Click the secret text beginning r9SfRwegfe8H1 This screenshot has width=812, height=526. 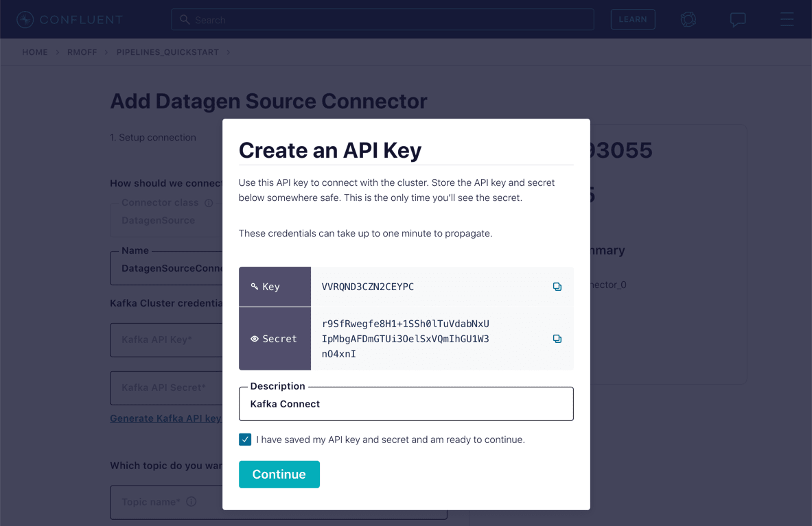406,339
